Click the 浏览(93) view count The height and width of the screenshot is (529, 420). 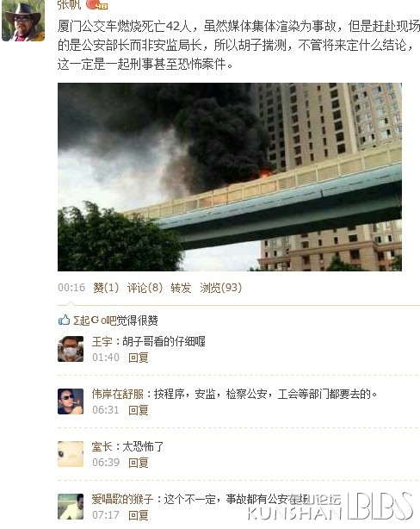click(x=221, y=288)
